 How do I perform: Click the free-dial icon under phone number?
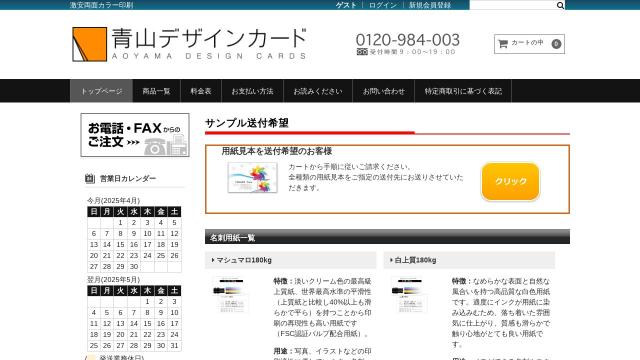pyautogui.click(x=362, y=52)
